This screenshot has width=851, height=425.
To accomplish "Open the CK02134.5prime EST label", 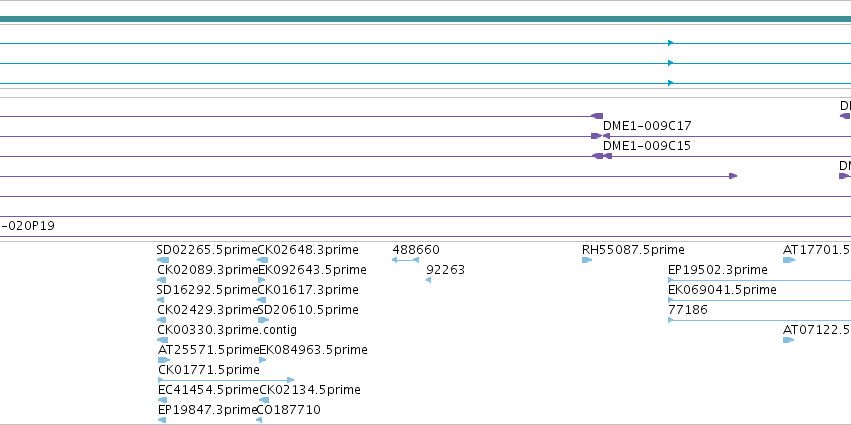I will click(310, 390).
